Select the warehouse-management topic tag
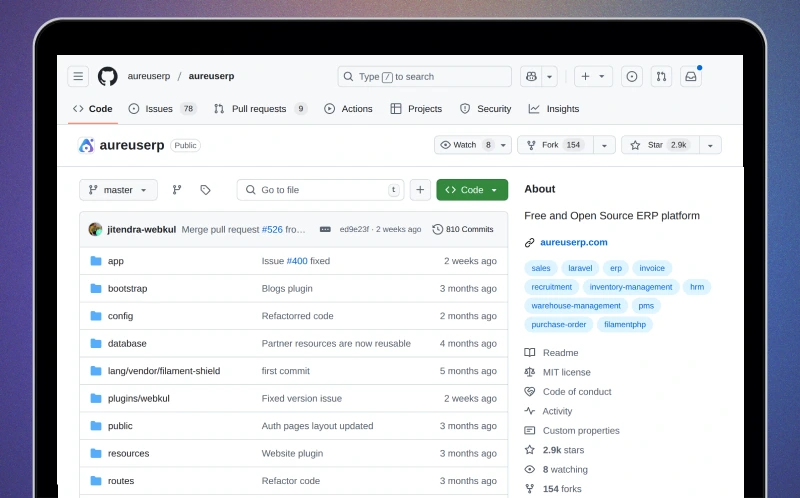This screenshot has width=800, height=498. (x=576, y=306)
